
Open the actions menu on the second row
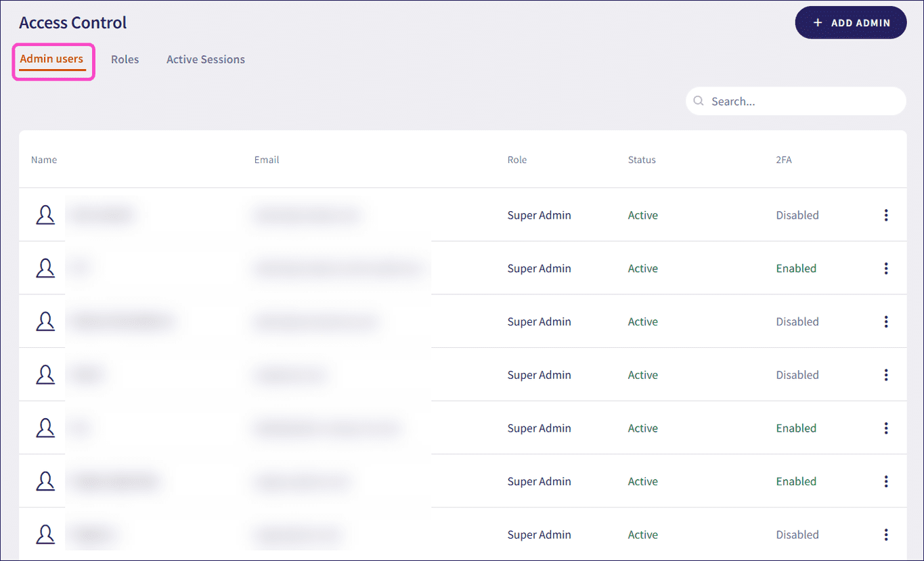pos(886,268)
